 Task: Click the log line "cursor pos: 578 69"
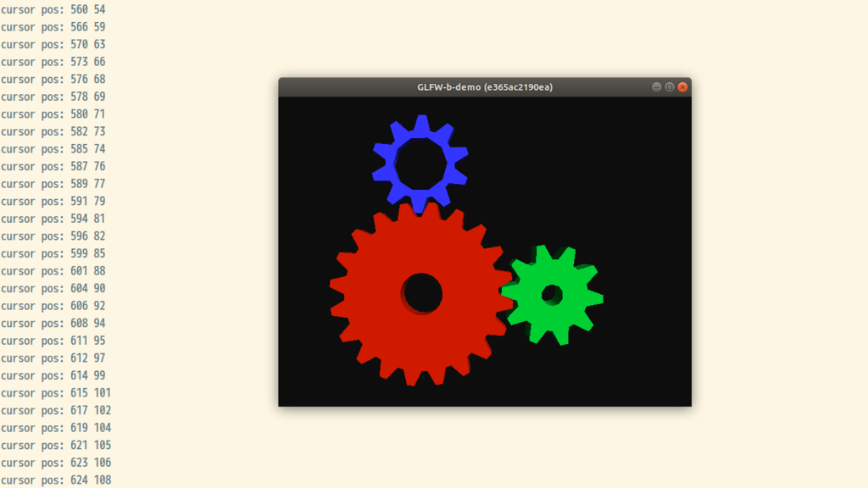[x=53, y=97]
